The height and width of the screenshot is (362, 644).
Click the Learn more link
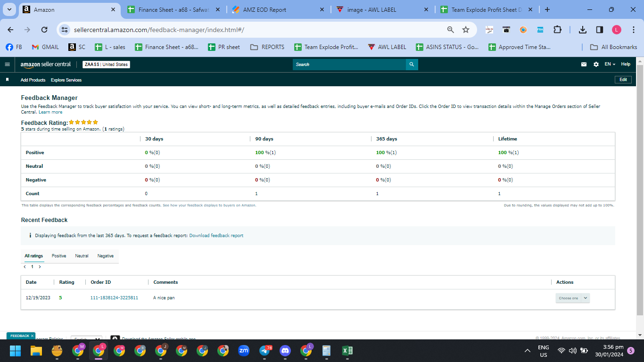tap(50, 112)
